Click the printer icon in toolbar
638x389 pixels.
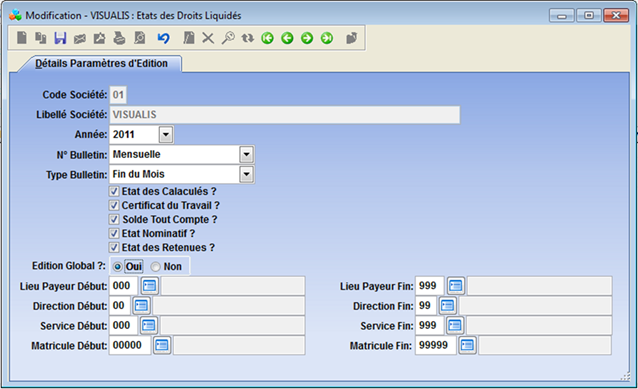click(119, 38)
